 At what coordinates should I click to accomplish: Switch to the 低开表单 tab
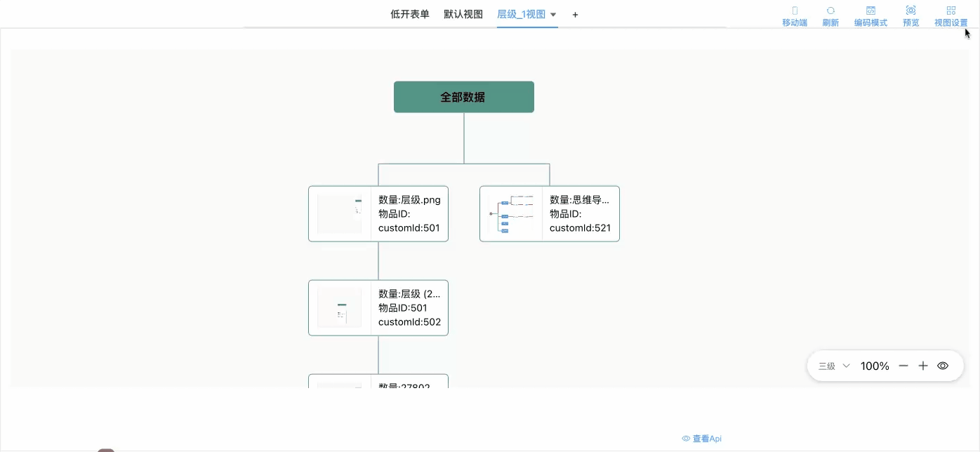(x=410, y=14)
